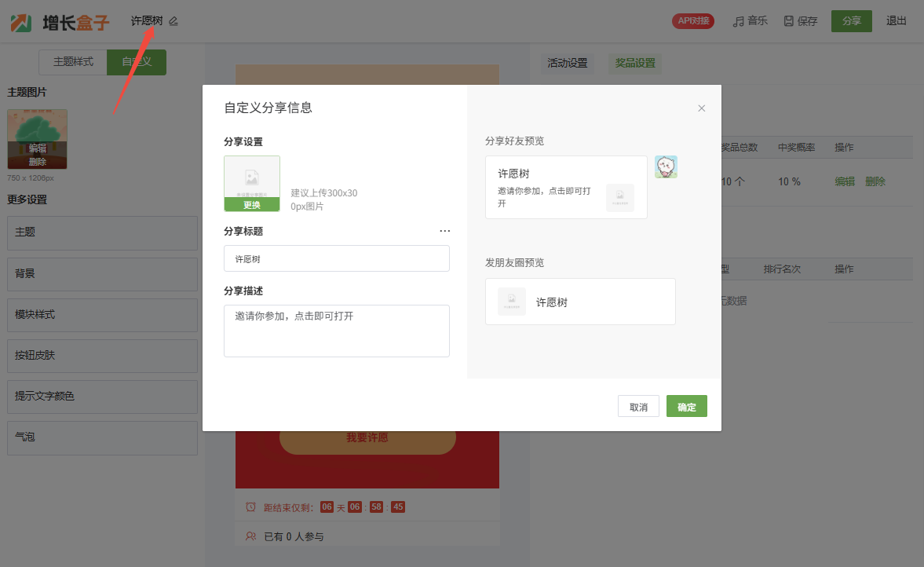
Task: Switch to the 主题样式 tab
Action: pos(73,62)
